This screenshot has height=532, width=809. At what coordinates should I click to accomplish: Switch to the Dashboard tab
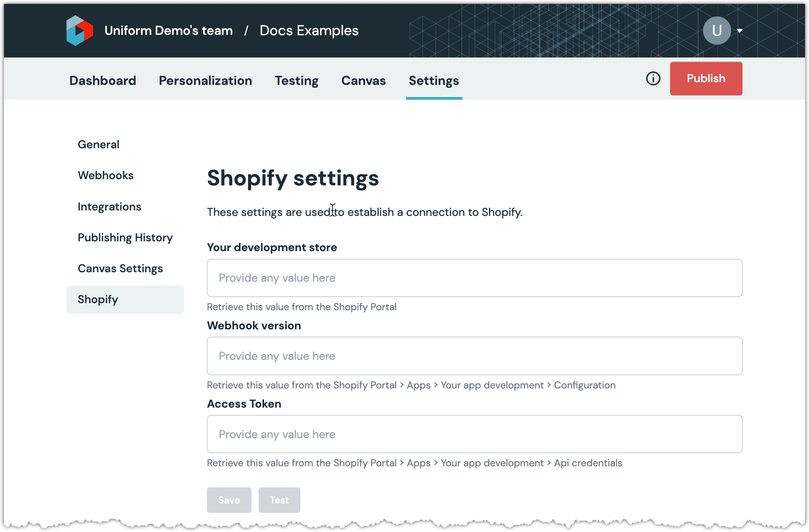coord(103,81)
